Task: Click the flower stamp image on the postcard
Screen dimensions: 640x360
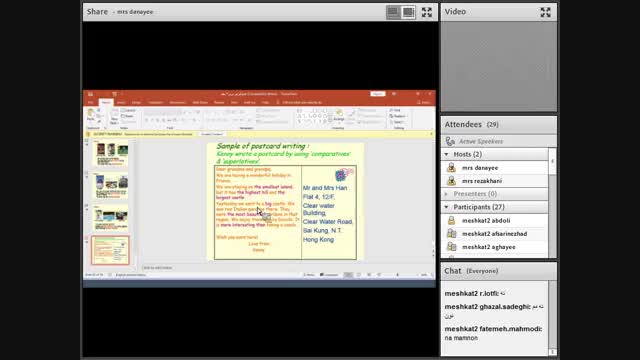Action: pyautogui.click(x=344, y=174)
